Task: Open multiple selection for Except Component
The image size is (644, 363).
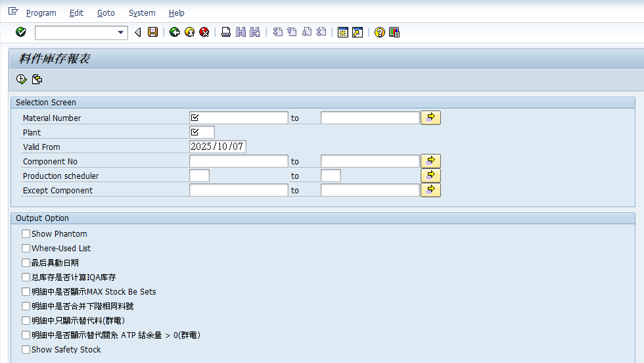Action: click(x=430, y=190)
